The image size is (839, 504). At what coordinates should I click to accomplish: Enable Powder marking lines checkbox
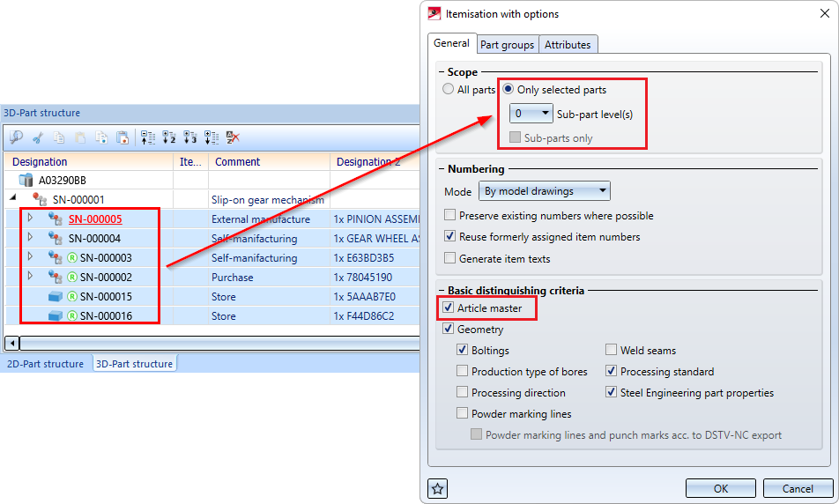point(463,413)
